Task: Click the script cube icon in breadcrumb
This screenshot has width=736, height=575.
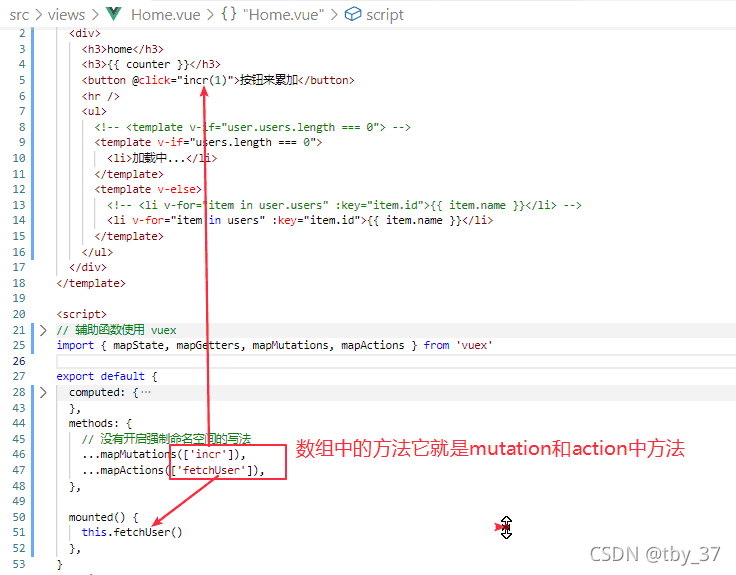Action: (353, 14)
